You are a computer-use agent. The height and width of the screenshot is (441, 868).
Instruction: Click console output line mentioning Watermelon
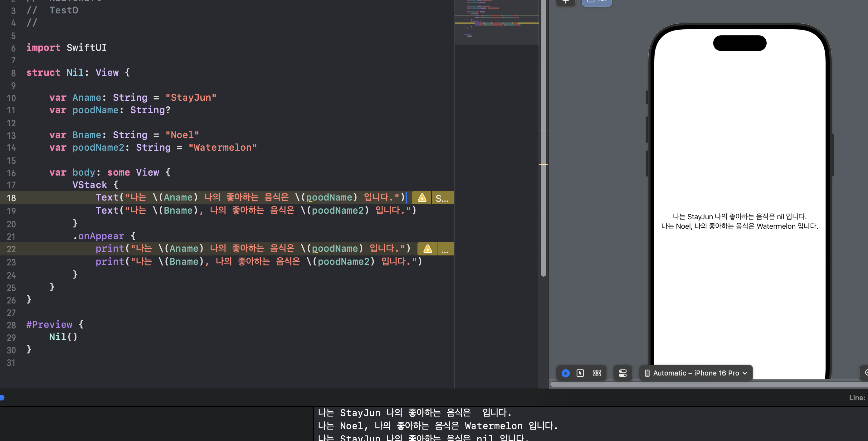(437, 426)
